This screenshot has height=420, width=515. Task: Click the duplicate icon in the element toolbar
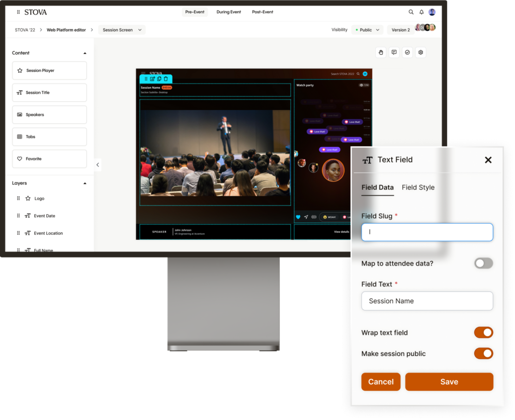[x=159, y=78]
